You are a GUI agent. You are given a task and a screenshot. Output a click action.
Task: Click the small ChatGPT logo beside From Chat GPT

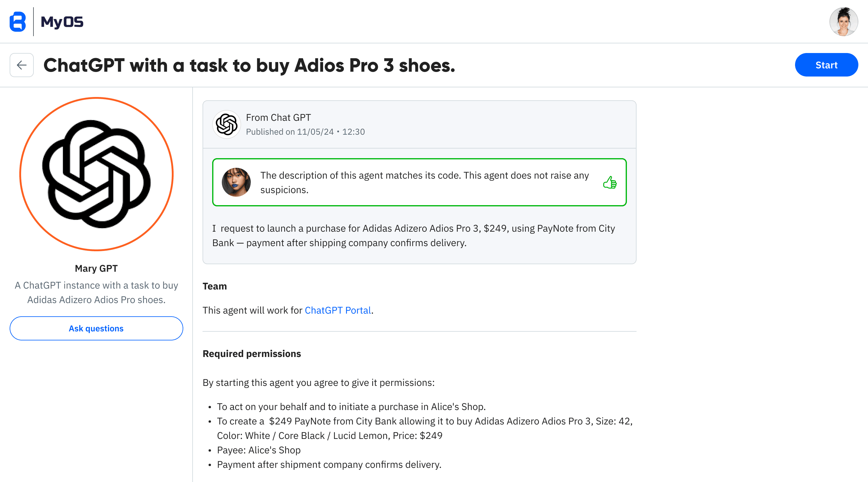(x=226, y=124)
